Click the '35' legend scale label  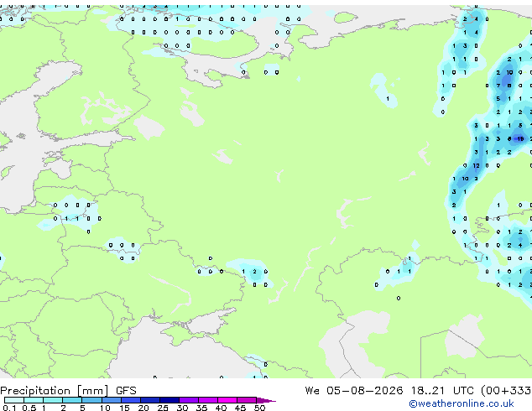(x=201, y=408)
